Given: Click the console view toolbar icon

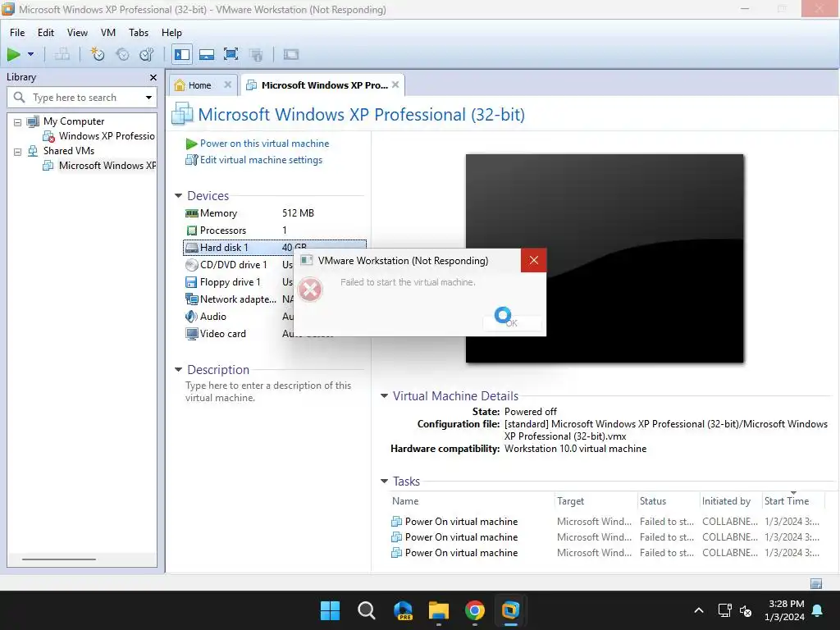Looking at the screenshot, I should pos(291,54).
